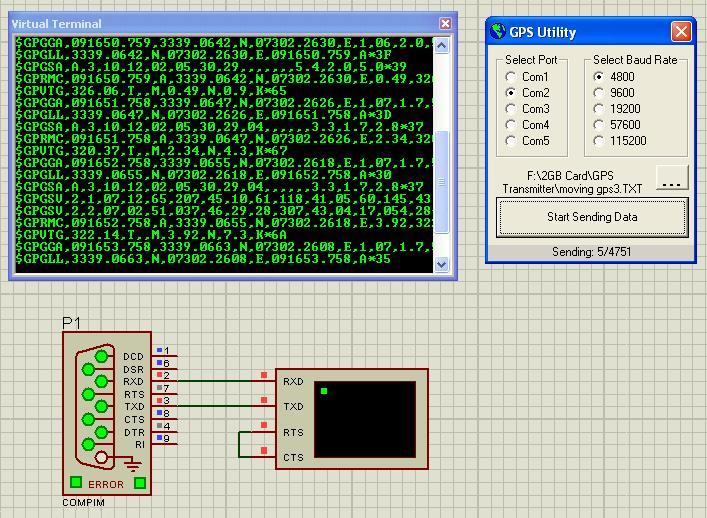The image size is (707, 518).
Task: Set baud rate to 4800
Action: point(598,77)
